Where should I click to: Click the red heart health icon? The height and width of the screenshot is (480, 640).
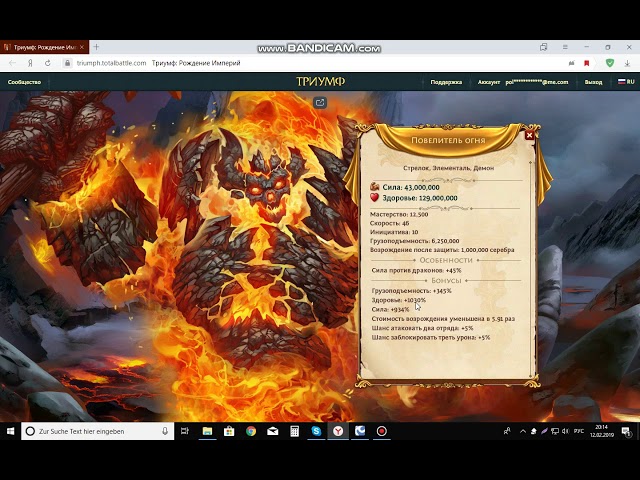pos(374,198)
